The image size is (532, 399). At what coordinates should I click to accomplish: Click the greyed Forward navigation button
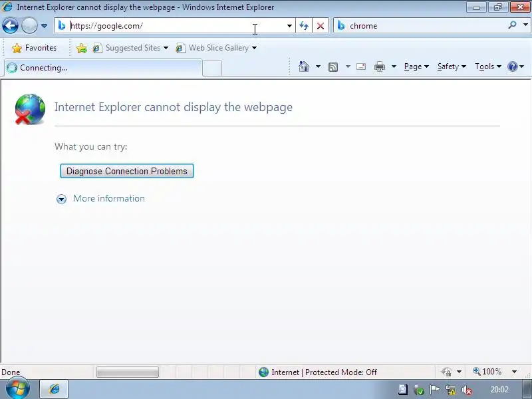(x=29, y=26)
